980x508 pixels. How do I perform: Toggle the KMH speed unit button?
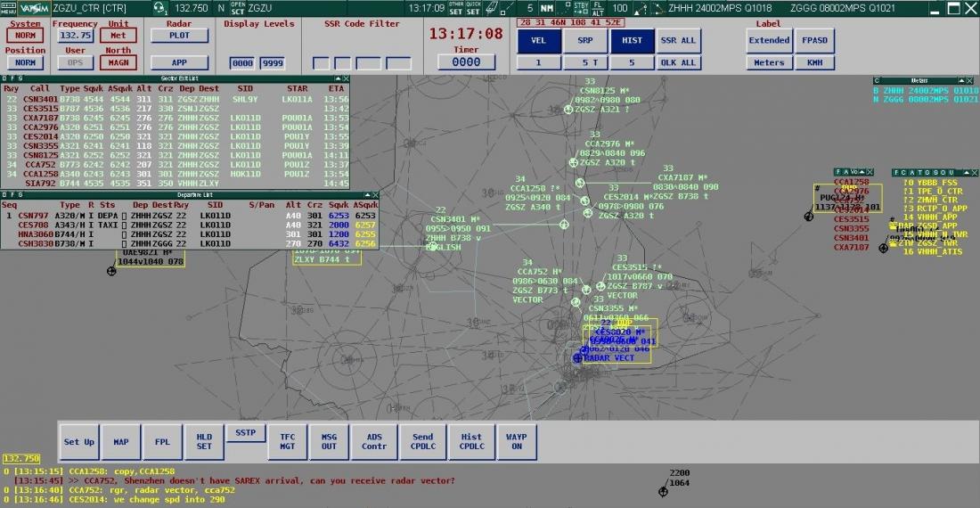pyautogui.click(x=815, y=62)
